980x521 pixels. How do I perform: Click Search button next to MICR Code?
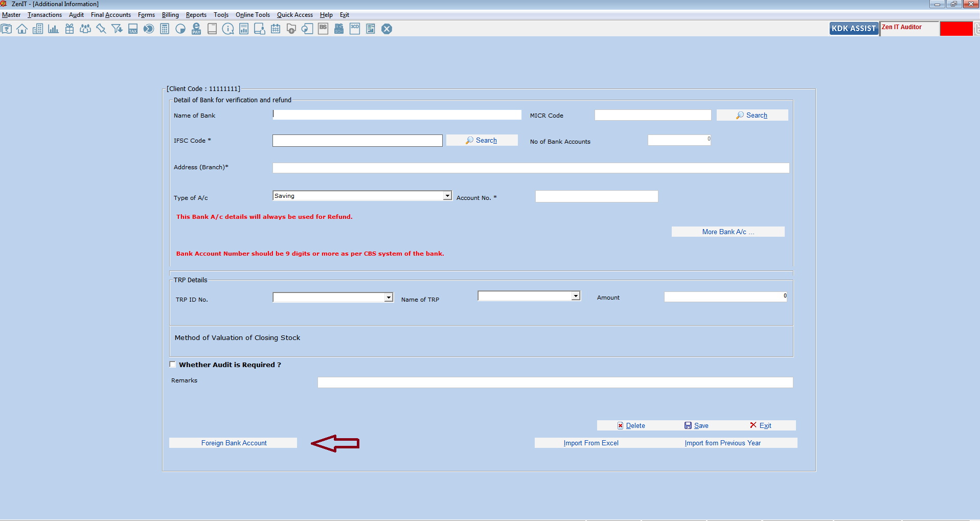[752, 115]
